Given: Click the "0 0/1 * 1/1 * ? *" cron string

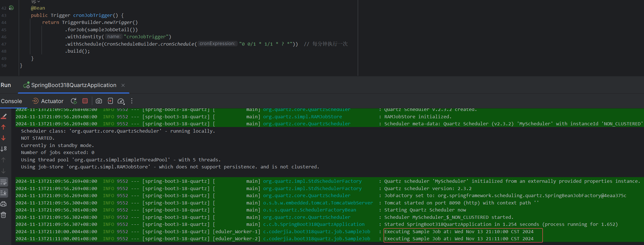Looking at the screenshot, I should [x=266, y=44].
